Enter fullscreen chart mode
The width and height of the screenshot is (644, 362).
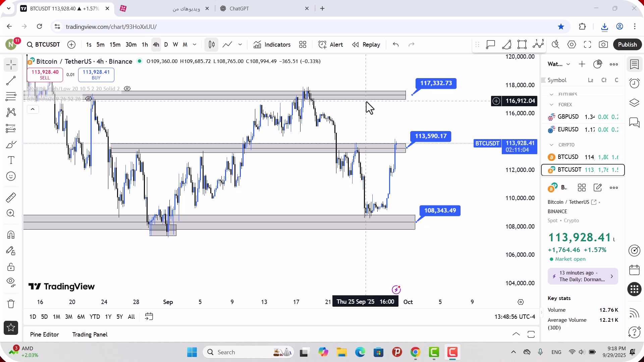coord(588,45)
